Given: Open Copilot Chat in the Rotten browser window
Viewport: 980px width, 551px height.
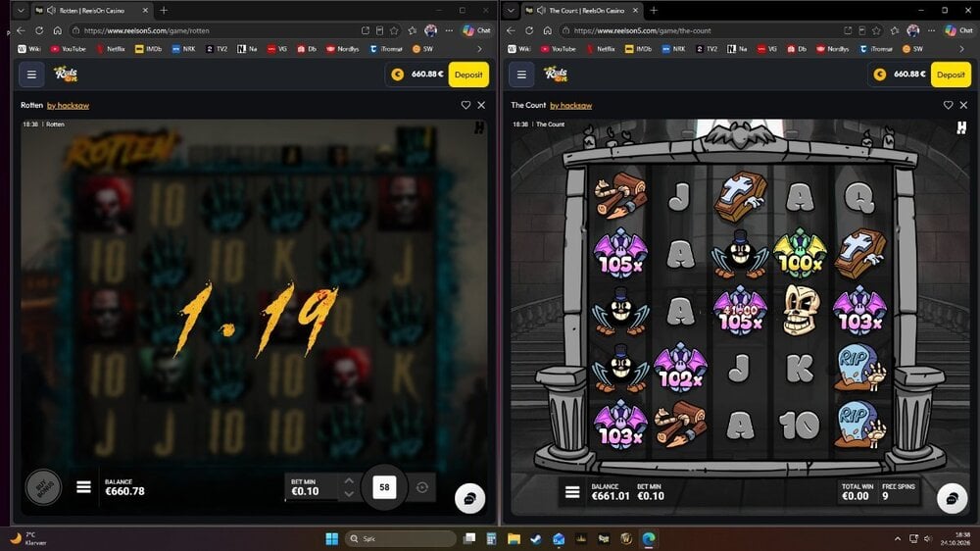Looking at the screenshot, I should 476,30.
